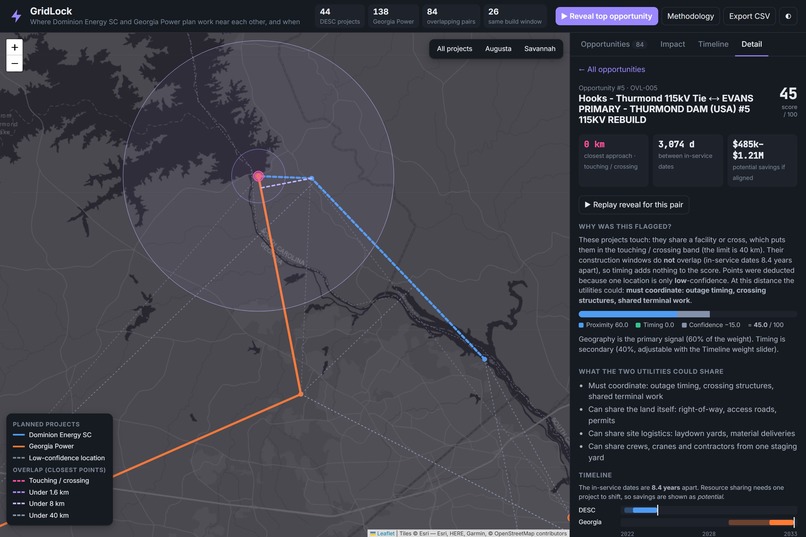Switch to the Impact tab
Image resolution: width=806 pixels, height=537 pixels.
[672, 44]
